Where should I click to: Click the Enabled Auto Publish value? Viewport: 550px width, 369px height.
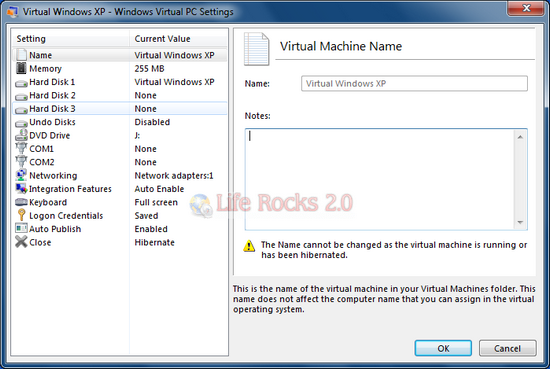(x=151, y=229)
